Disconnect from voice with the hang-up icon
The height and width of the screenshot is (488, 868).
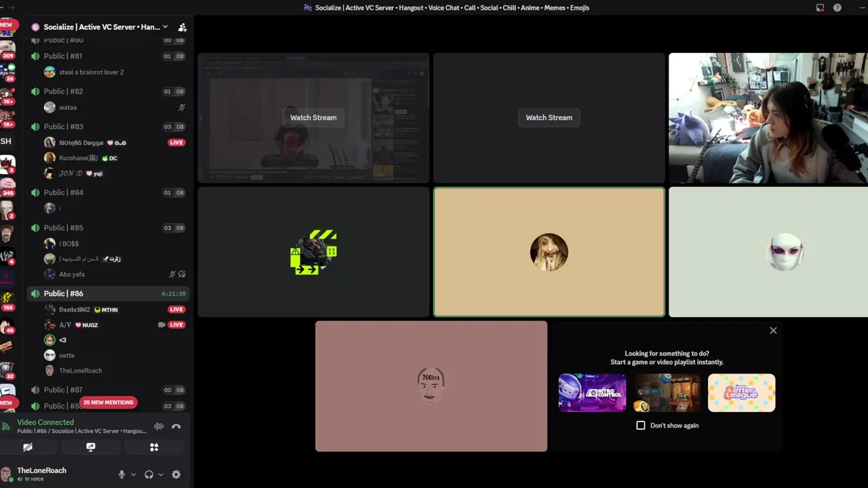(x=176, y=426)
